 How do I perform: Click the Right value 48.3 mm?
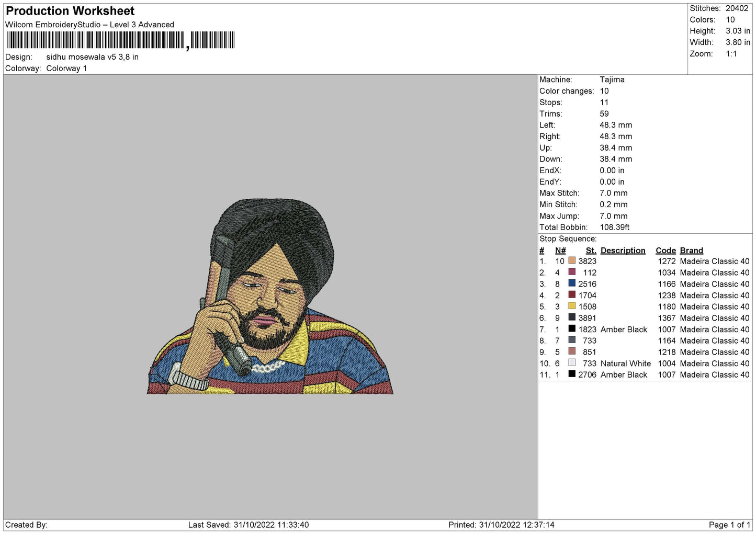616,137
